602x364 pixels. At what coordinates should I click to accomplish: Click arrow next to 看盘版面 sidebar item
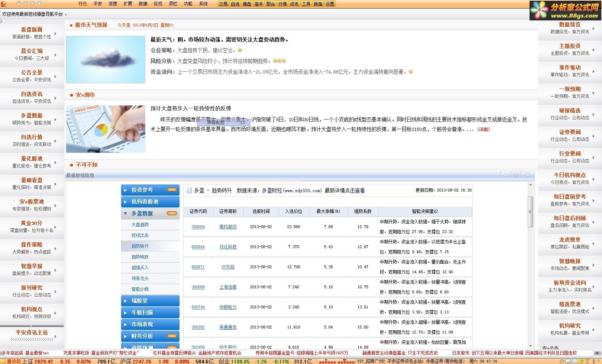tap(55, 33)
